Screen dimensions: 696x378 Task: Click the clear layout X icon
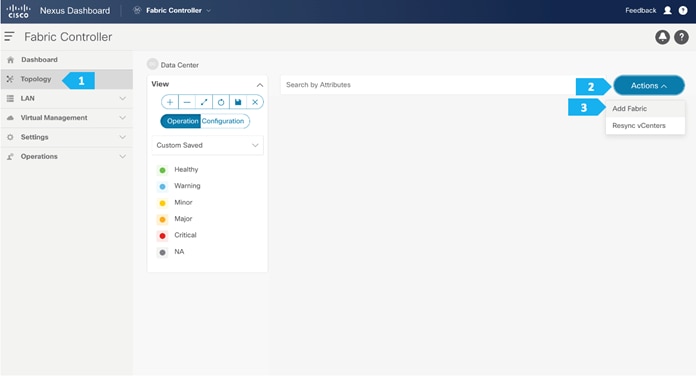tap(255, 102)
